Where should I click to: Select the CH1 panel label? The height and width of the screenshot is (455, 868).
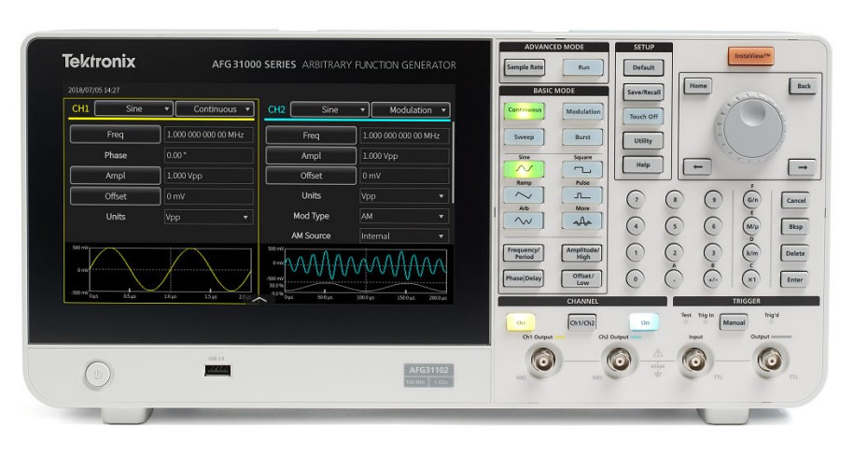(80, 108)
